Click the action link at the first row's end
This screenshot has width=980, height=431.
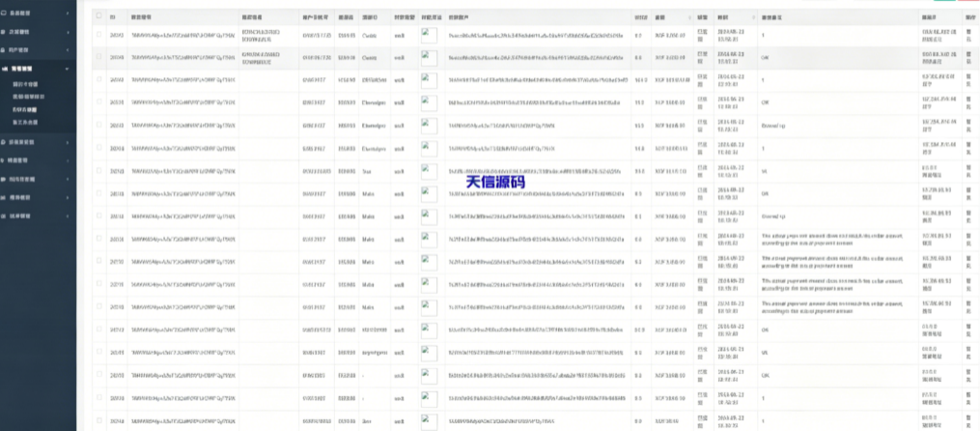tap(968, 35)
